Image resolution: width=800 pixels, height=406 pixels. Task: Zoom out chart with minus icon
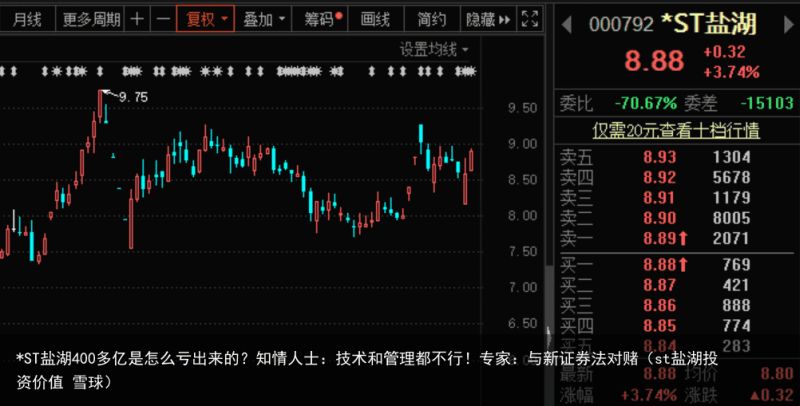pos(163,20)
